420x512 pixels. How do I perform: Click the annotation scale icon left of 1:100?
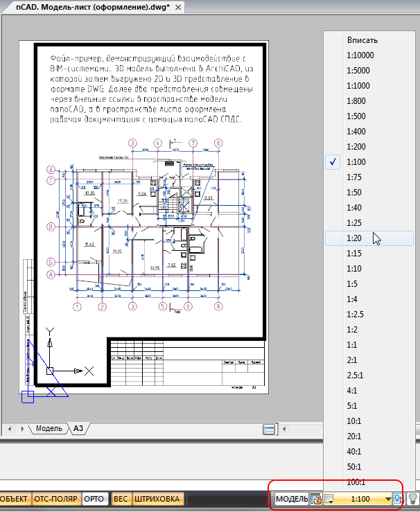click(x=329, y=499)
